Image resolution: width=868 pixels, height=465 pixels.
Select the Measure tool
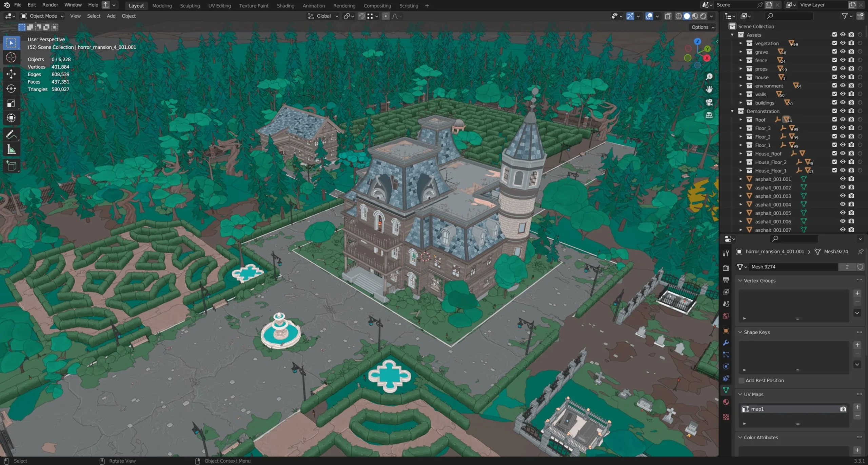click(x=11, y=150)
